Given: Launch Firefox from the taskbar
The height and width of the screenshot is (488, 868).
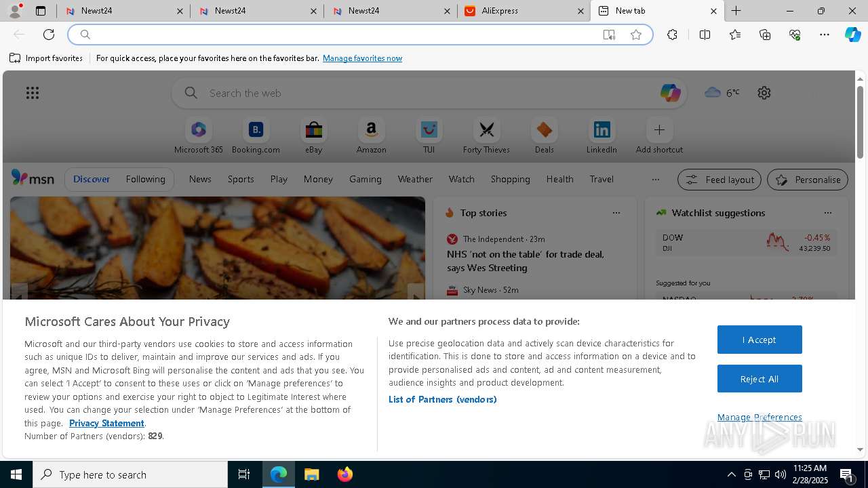Looking at the screenshot, I should pyautogui.click(x=345, y=474).
